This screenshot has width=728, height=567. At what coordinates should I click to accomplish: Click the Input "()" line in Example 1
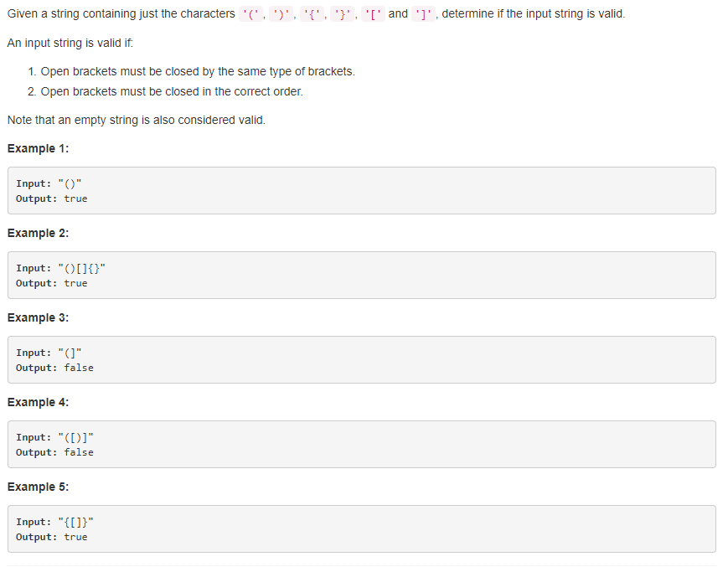pyautogui.click(x=49, y=183)
